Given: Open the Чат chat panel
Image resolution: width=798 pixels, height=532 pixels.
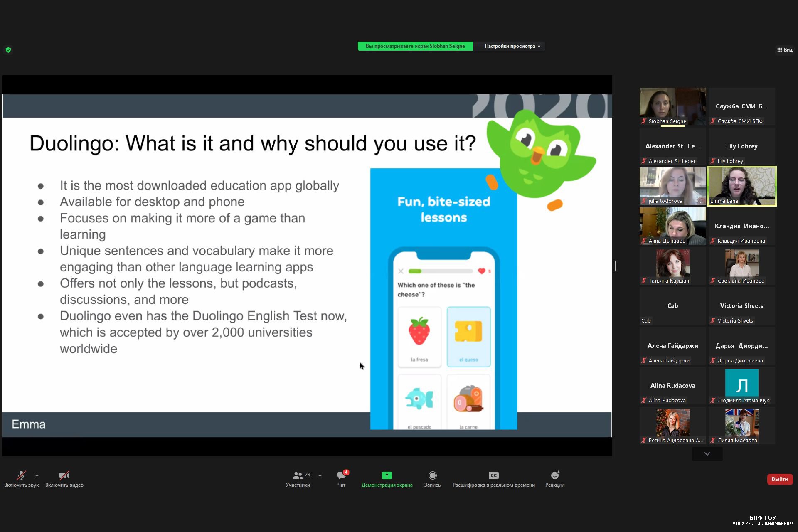Looking at the screenshot, I should (341, 479).
